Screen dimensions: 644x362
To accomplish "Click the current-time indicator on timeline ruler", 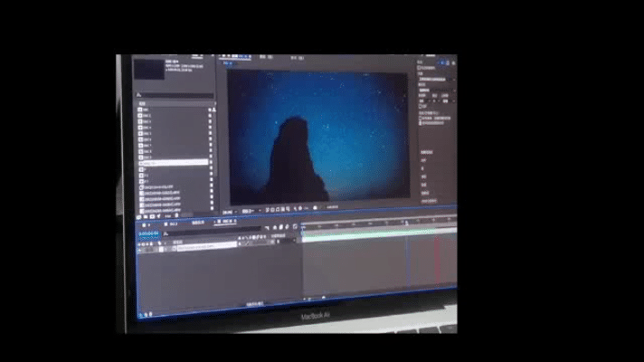I will (406, 224).
